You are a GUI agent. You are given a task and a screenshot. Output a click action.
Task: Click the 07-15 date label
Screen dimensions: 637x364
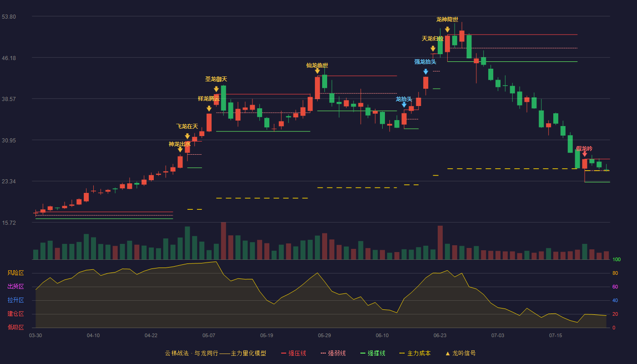pos(556,335)
